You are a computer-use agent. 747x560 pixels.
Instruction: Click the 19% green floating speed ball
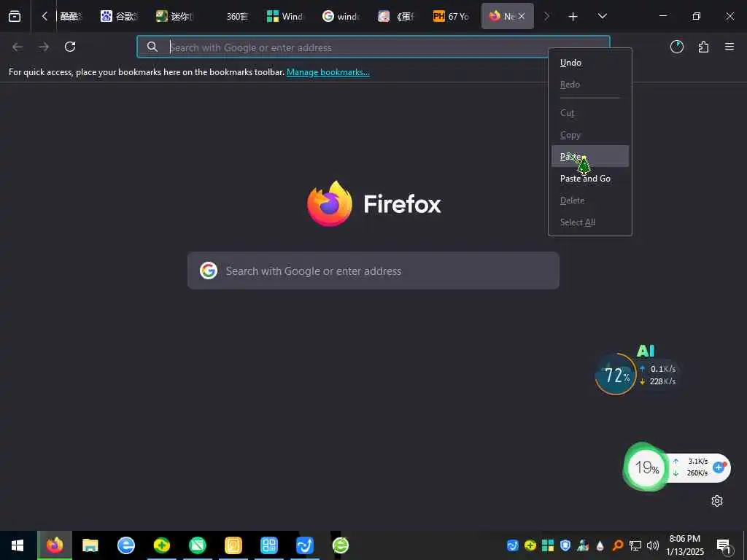[x=646, y=467]
